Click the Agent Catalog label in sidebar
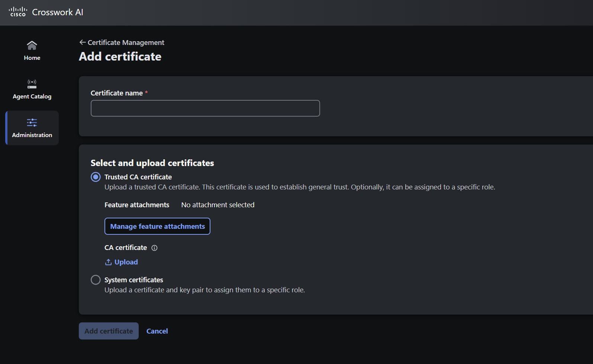This screenshot has height=364, width=593. point(32,97)
